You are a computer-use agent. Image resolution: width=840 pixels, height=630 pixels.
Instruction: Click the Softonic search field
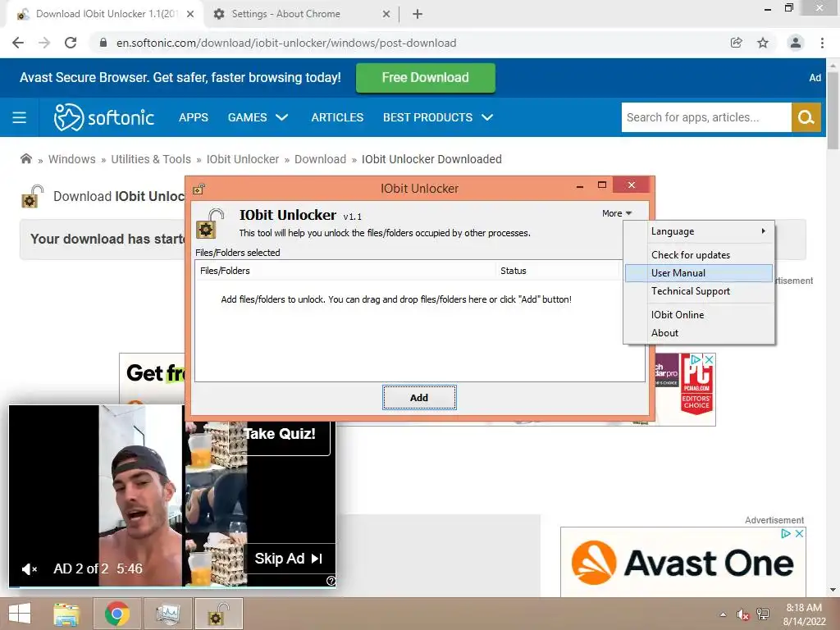[706, 117]
